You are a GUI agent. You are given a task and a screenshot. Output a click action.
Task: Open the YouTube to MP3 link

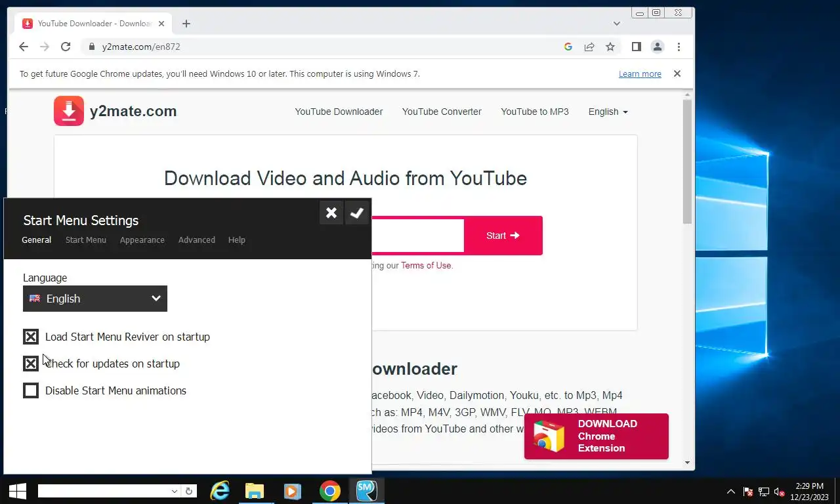click(x=535, y=112)
